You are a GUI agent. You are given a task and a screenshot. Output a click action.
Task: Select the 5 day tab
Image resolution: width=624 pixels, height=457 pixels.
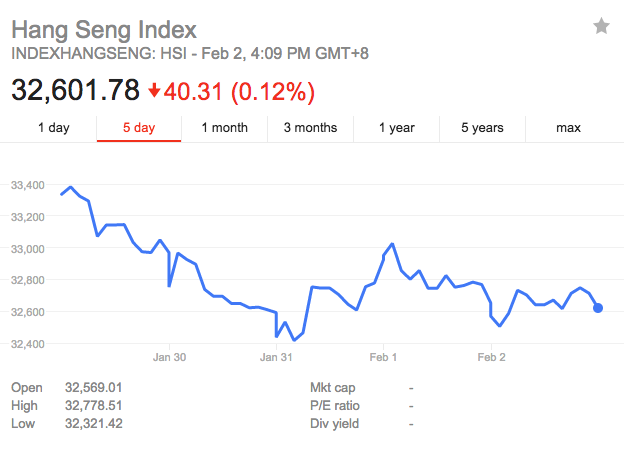[x=139, y=128]
